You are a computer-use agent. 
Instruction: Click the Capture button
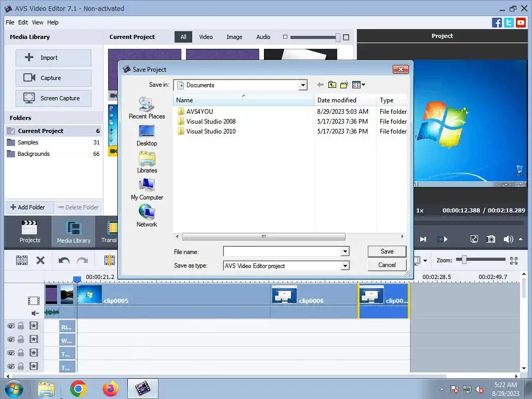pos(54,78)
